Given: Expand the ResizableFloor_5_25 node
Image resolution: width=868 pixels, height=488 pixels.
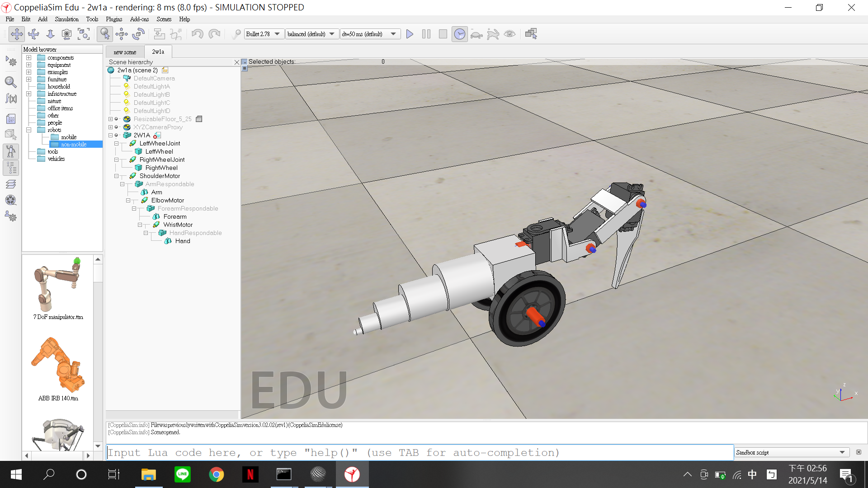Looking at the screenshot, I should pyautogui.click(x=110, y=119).
